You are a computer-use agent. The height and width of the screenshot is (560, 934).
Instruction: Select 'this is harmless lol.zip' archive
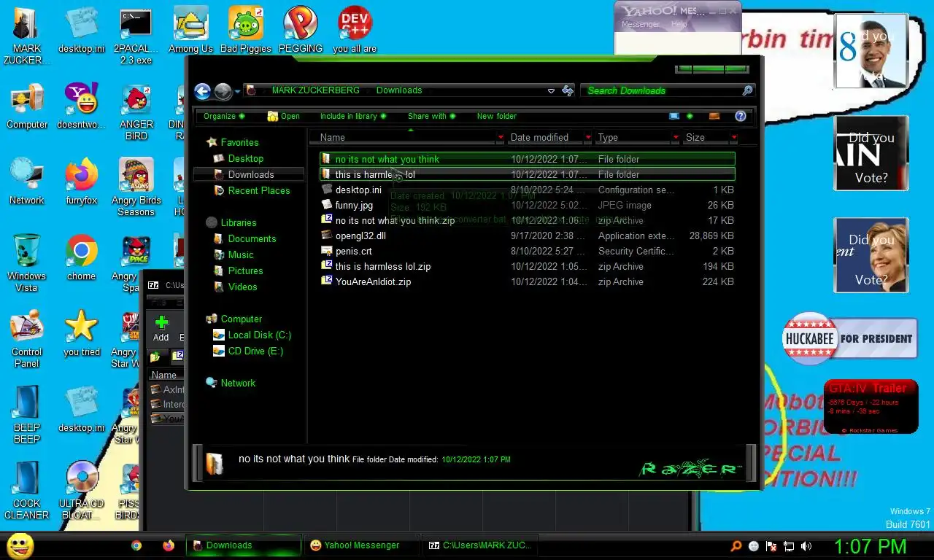click(527, 266)
